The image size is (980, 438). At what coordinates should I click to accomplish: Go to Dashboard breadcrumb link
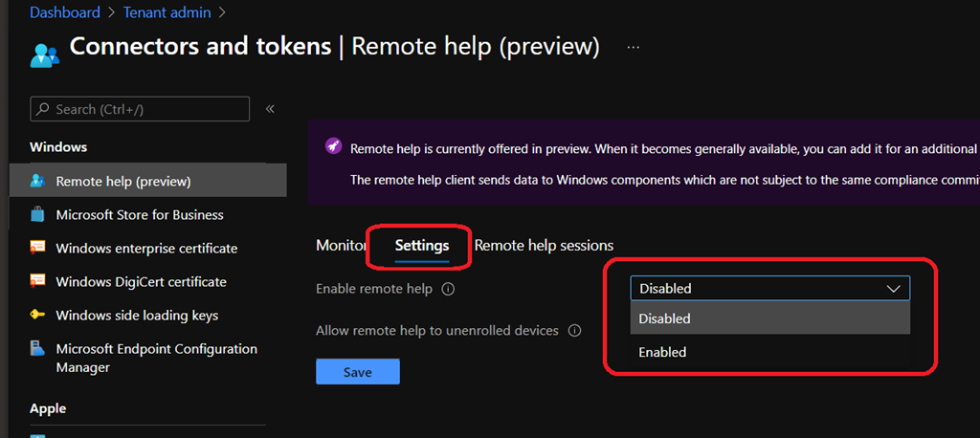pos(65,12)
